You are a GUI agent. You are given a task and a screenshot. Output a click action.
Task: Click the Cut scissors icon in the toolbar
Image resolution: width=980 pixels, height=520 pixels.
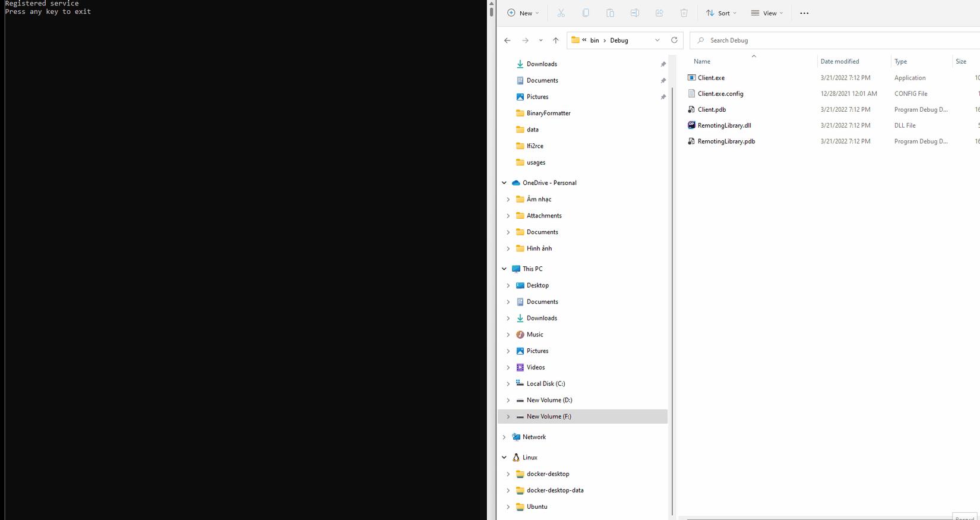(561, 13)
